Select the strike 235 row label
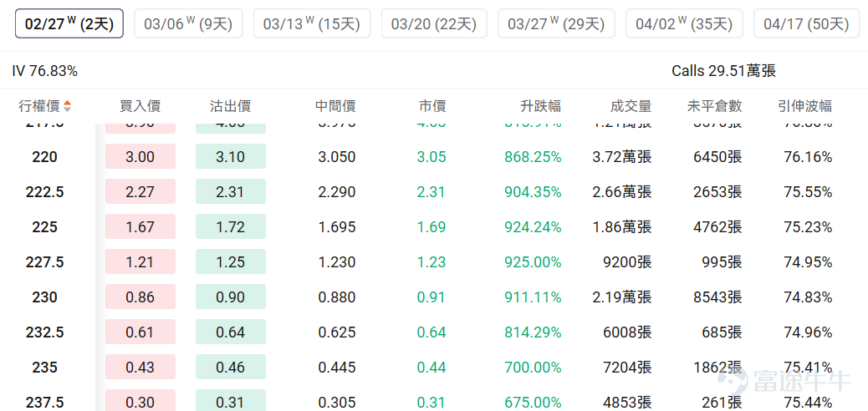868x411 pixels. pos(45,368)
